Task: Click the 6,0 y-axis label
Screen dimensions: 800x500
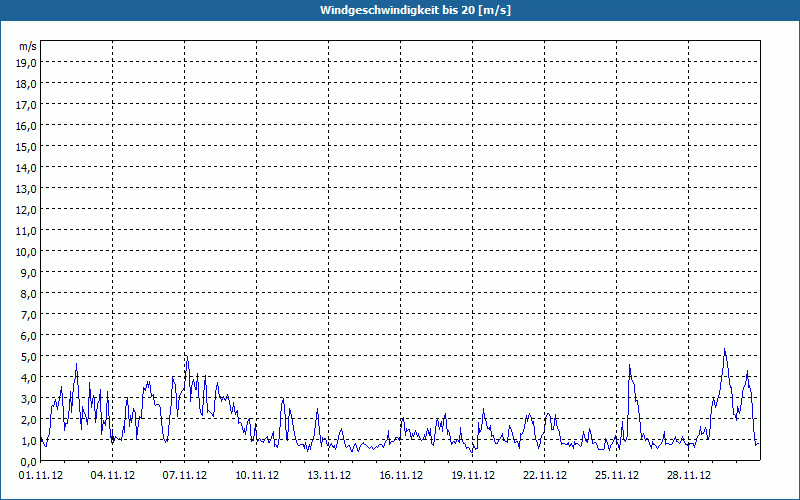Action: pyautogui.click(x=29, y=336)
